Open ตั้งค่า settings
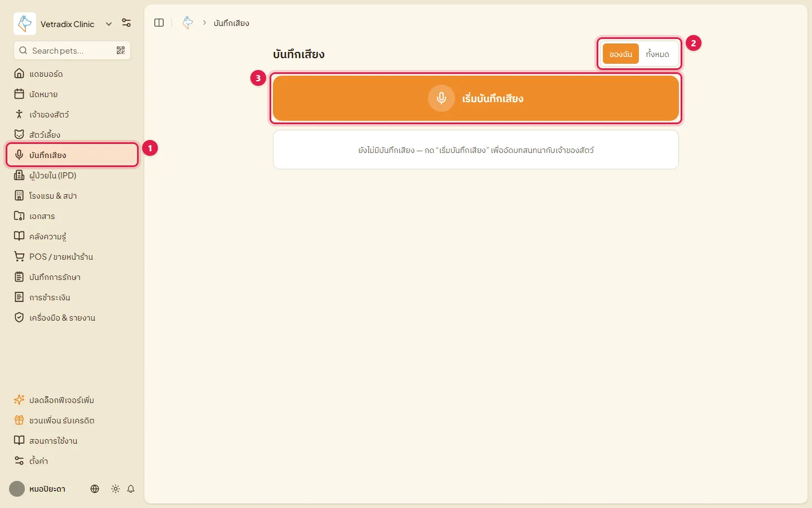812x508 pixels. (72, 461)
